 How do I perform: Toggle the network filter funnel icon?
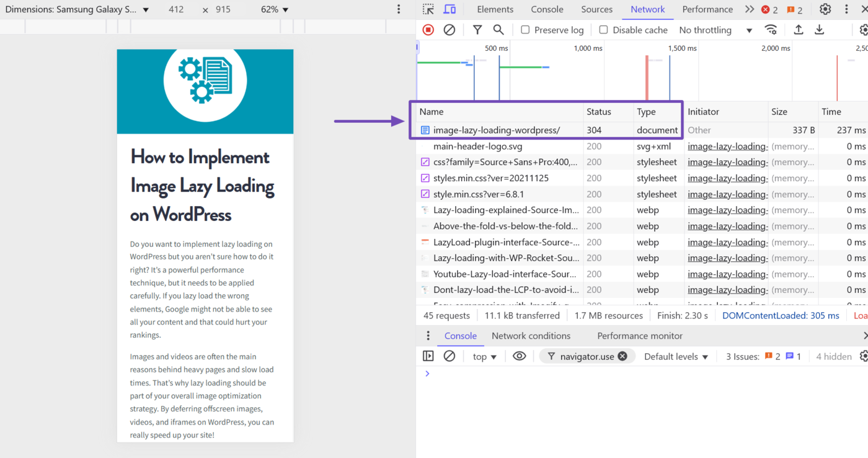(477, 30)
